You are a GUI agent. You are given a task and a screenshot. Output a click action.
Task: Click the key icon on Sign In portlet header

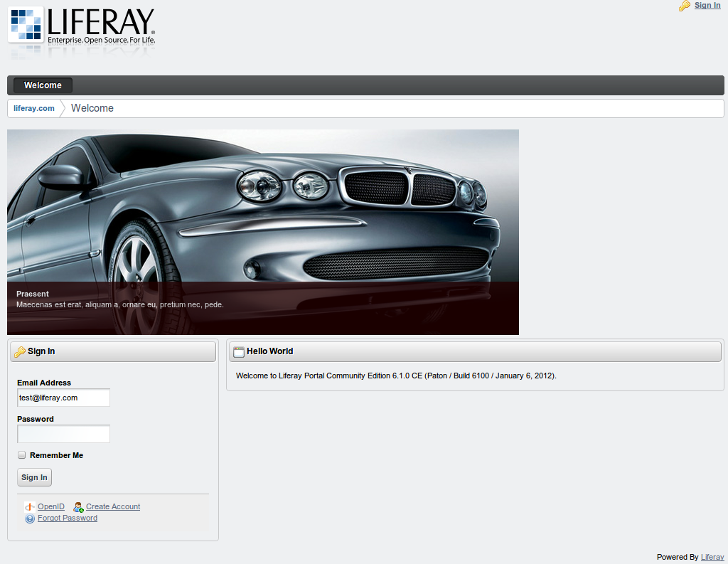pos(22,351)
